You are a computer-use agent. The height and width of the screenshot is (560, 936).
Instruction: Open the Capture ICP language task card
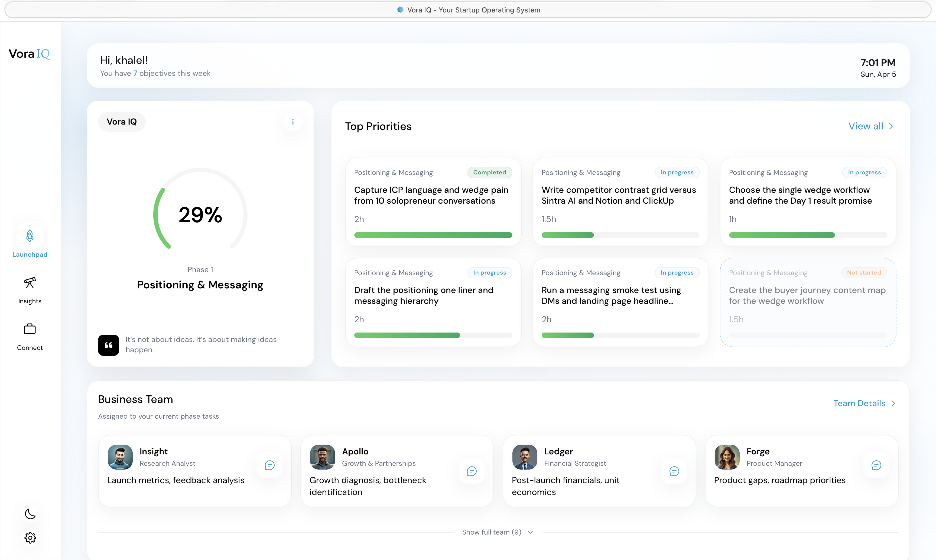coord(433,202)
